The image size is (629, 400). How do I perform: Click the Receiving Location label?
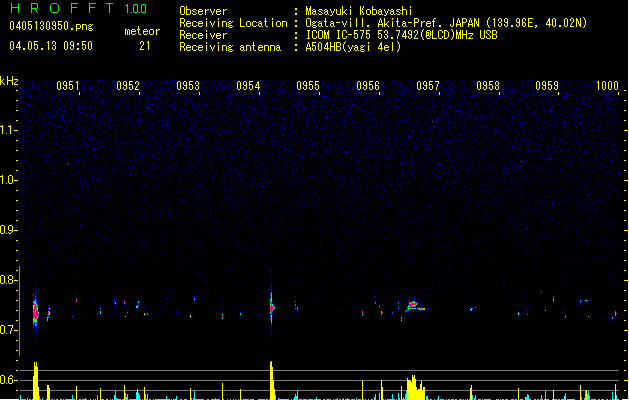pos(233,23)
